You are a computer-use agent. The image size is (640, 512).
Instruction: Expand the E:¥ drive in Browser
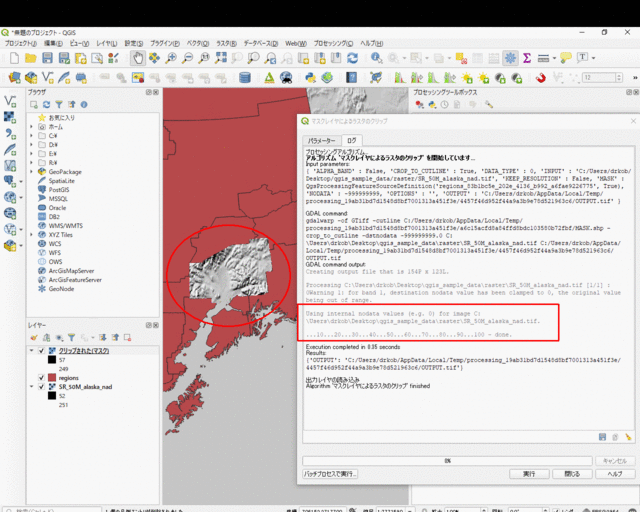click(31, 154)
